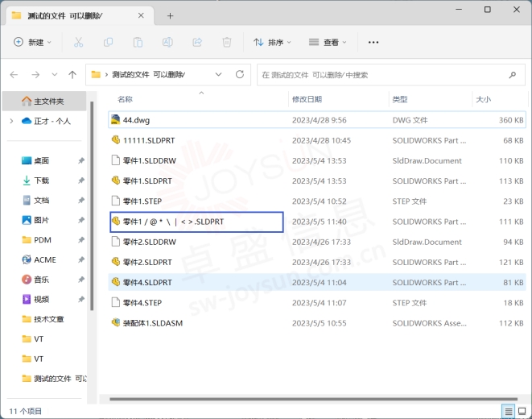Click the 装配体1.SLDASM assembly icon
The image size is (532, 419).
[x=116, y=322]
